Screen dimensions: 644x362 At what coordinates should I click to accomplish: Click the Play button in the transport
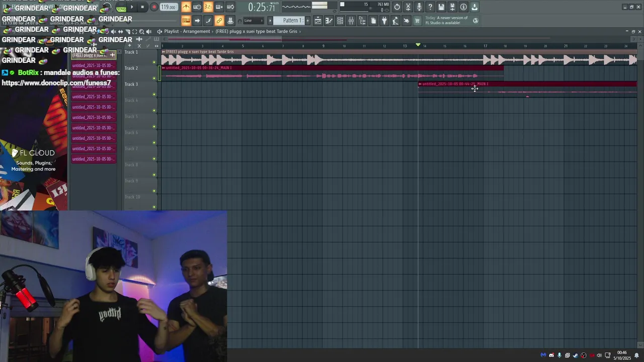coord(132,7)
